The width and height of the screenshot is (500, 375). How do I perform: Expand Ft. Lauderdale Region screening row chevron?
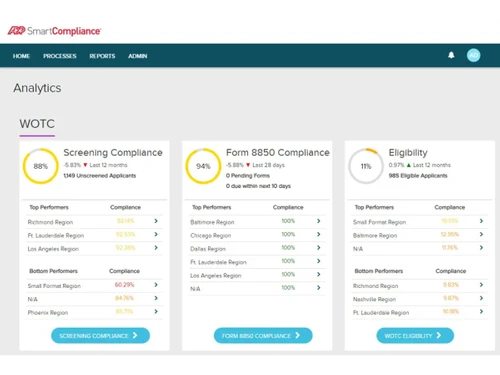[x=156, y=234]
